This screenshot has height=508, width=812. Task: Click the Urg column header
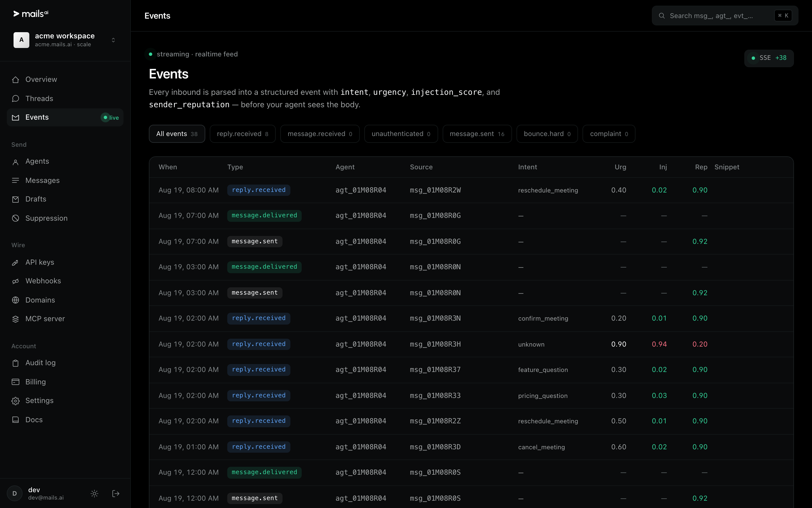[x=620, y=167]
